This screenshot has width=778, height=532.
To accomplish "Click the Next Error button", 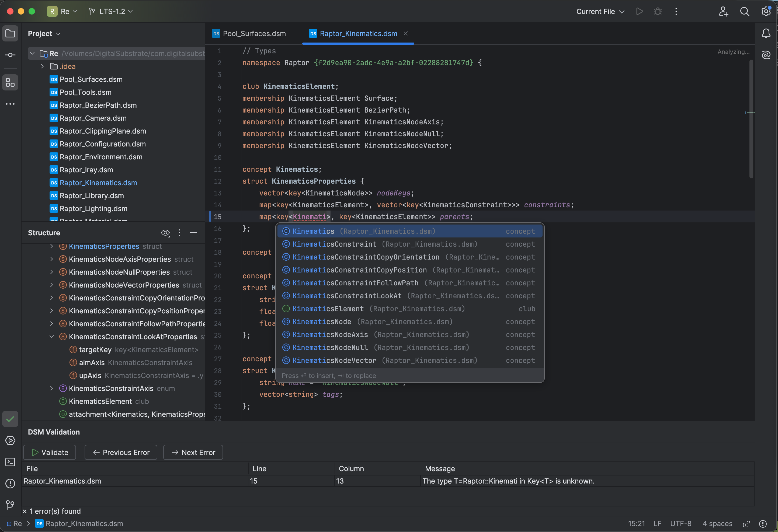I will [x=193, y=452].
